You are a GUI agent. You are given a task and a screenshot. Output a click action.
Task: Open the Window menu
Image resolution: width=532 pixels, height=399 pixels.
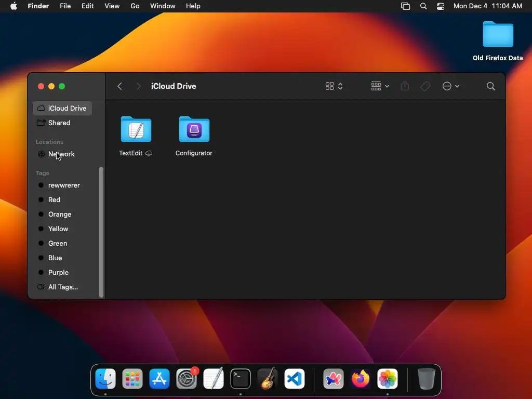(x=163, y=6)
